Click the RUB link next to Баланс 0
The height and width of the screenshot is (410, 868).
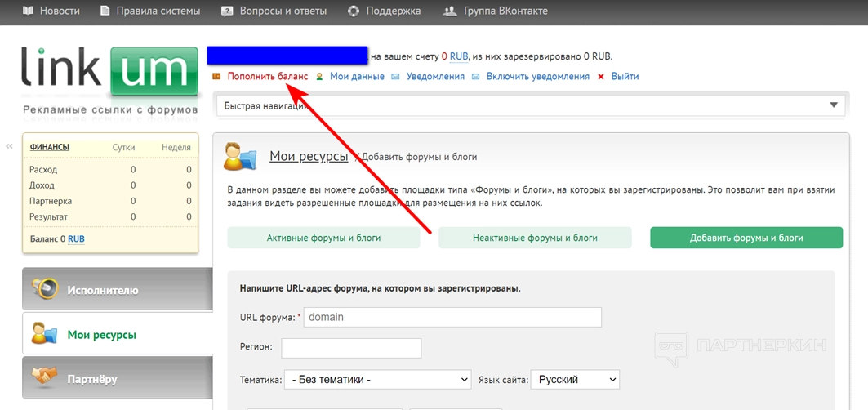point(77,239)
